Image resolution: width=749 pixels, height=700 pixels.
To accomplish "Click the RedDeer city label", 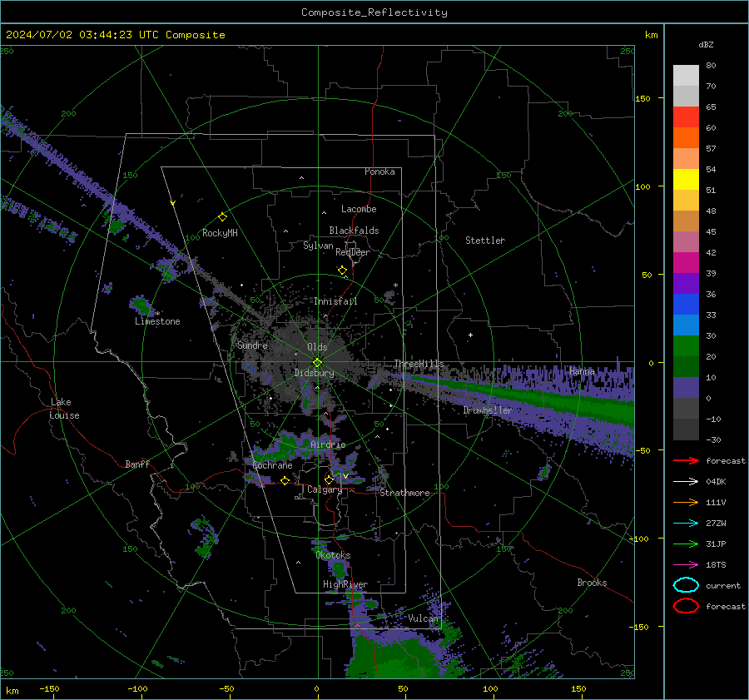I will 353,252.
